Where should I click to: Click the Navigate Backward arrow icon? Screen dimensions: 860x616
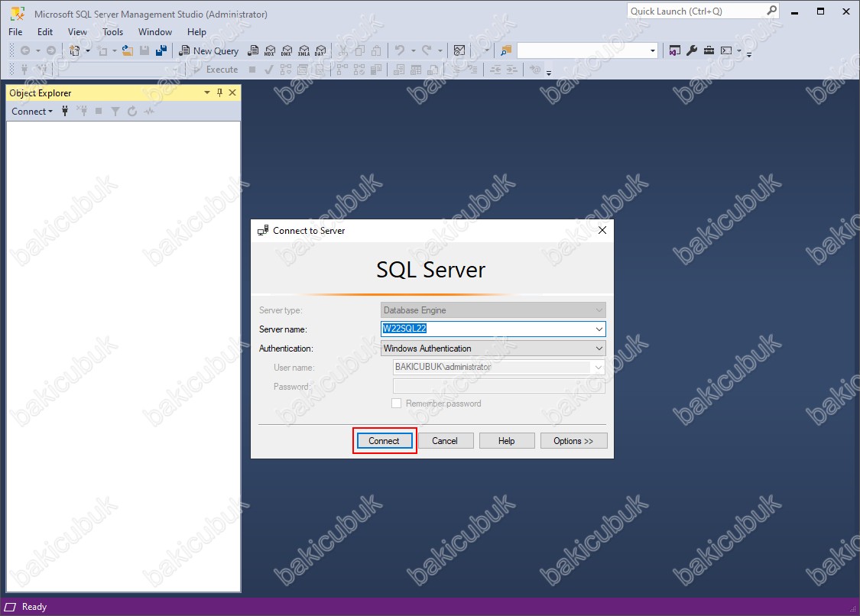click(x=25, y=50)
